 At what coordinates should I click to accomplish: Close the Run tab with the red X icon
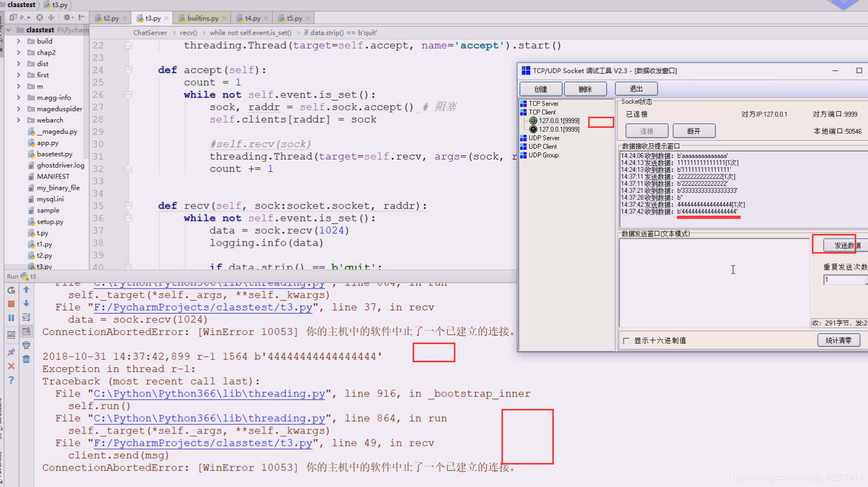[11, 366]
